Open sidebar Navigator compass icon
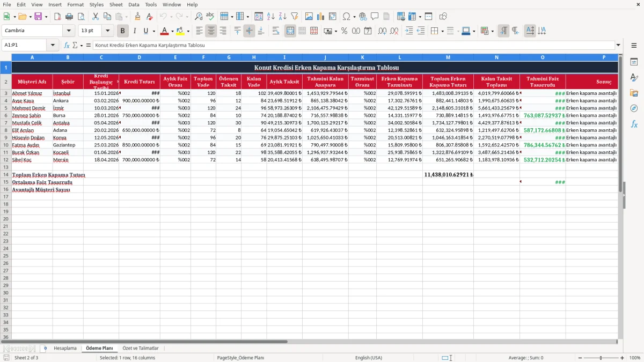644x362 pixels. (x=634, y=108)
